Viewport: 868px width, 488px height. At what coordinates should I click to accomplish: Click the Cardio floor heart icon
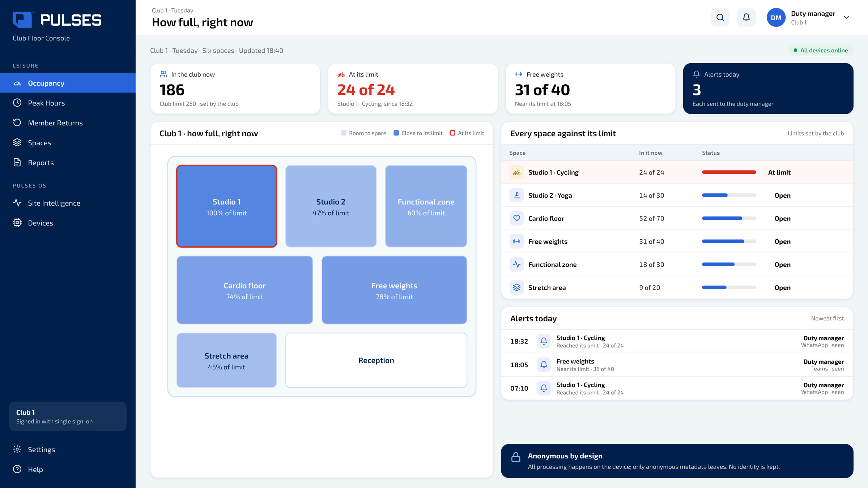516,218
